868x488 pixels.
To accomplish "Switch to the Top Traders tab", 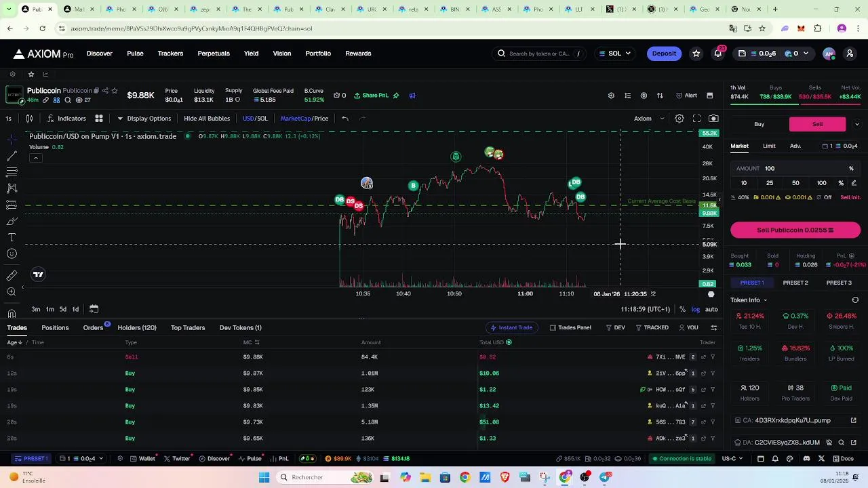I will click(188, 327).
